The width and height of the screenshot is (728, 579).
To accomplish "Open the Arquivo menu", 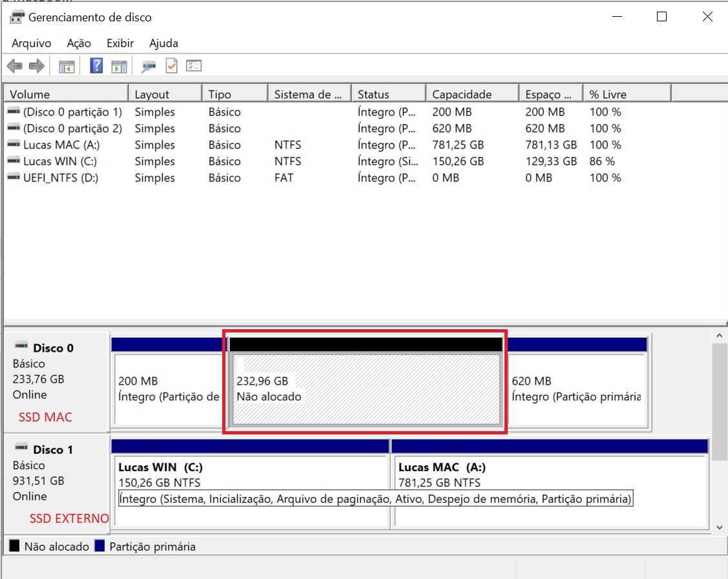I will 32,43.
